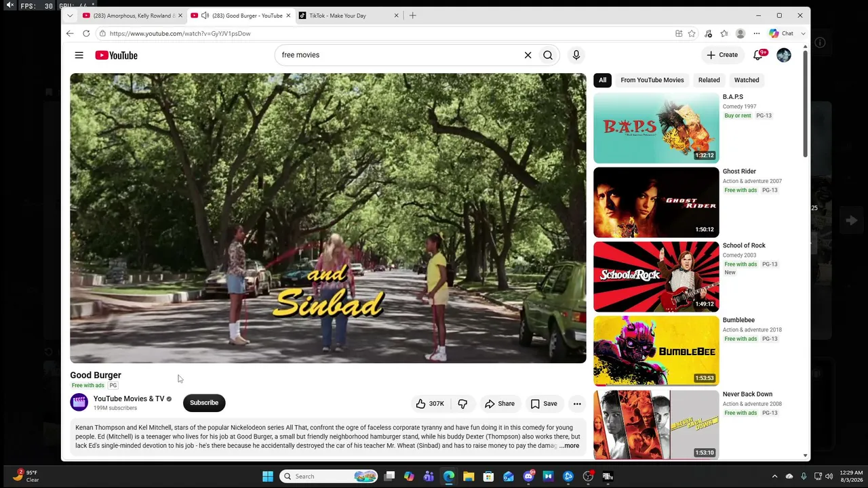
Task: Open Edge settings and more menu
Action: (x=757, y=33)
